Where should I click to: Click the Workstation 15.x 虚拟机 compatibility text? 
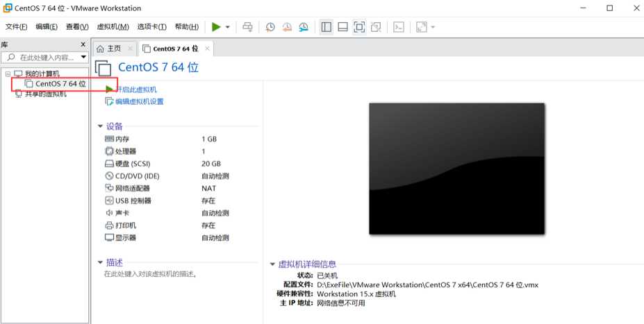356,294
